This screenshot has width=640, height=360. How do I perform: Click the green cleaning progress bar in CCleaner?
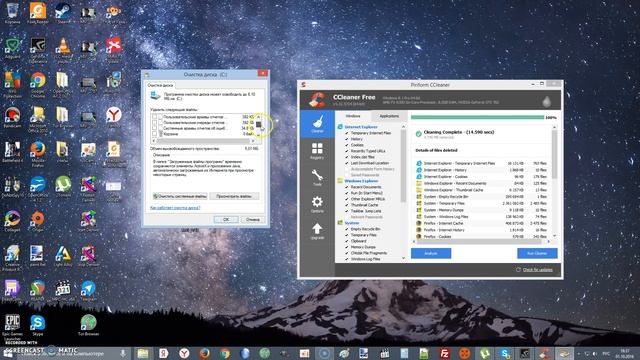pos(477,118)
